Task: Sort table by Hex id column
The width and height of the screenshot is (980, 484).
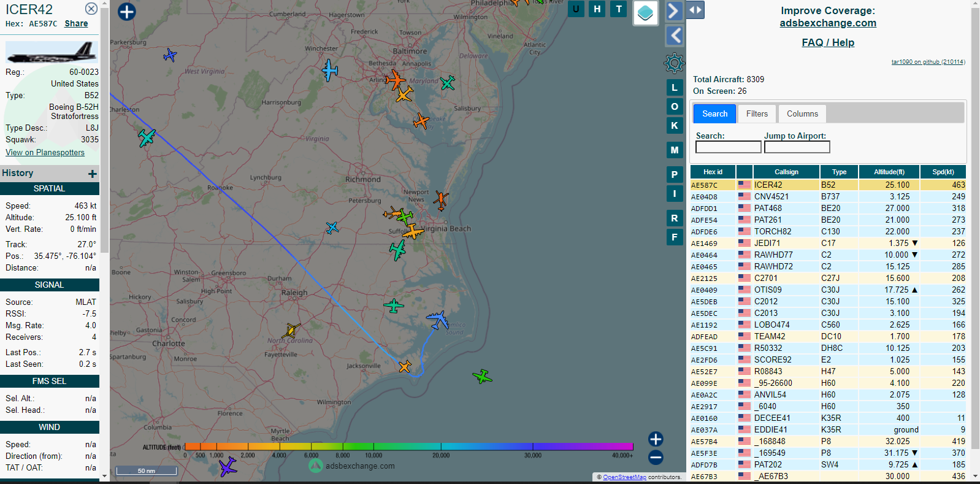Action: tap(713, 172)
